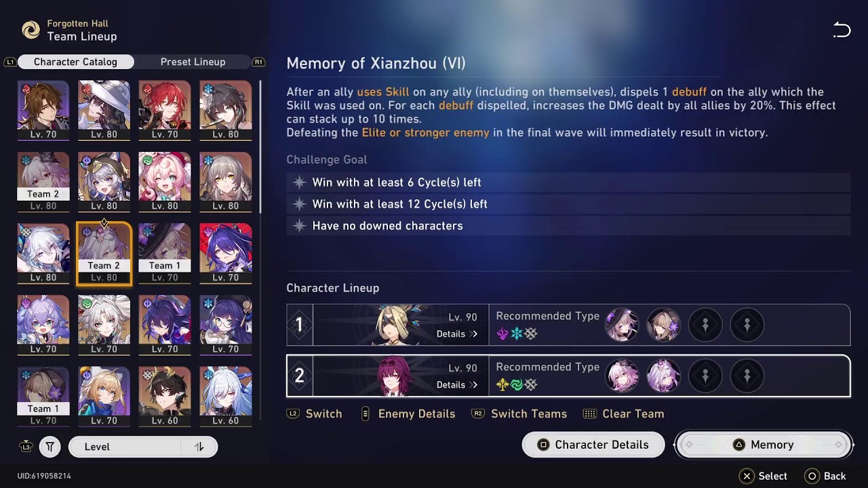Click the Enemy Details option
868x488 pixels.
[x=408, y=413]
